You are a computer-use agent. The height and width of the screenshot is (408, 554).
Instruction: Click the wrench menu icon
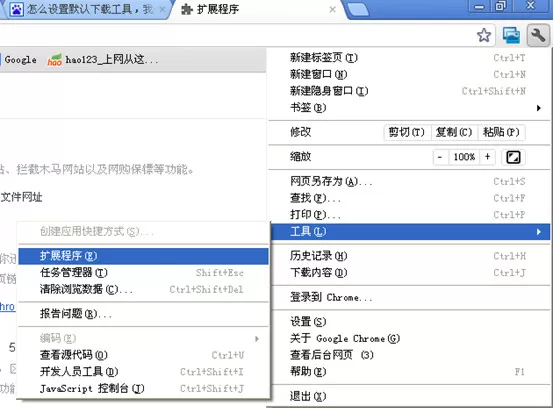coord(538,35)
